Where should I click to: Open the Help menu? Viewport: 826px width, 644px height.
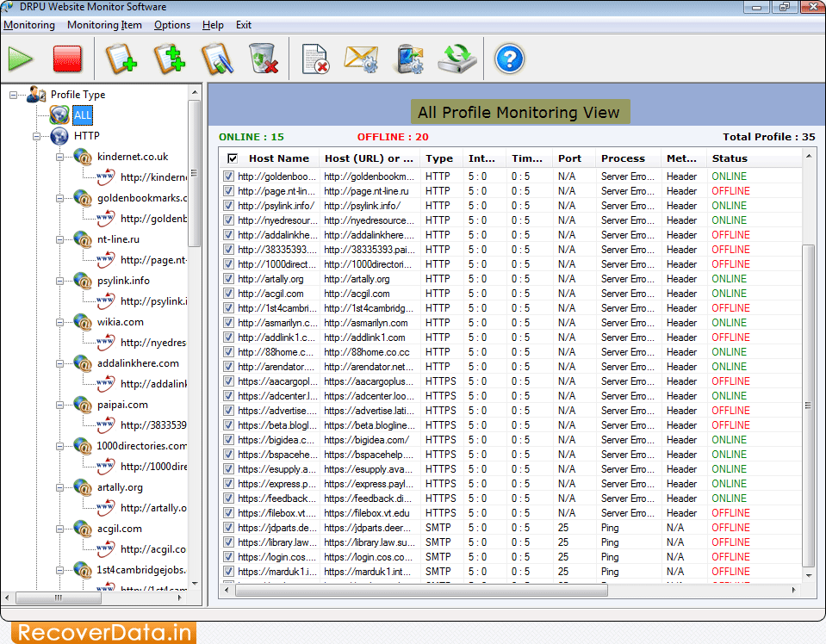click(213, 25)
